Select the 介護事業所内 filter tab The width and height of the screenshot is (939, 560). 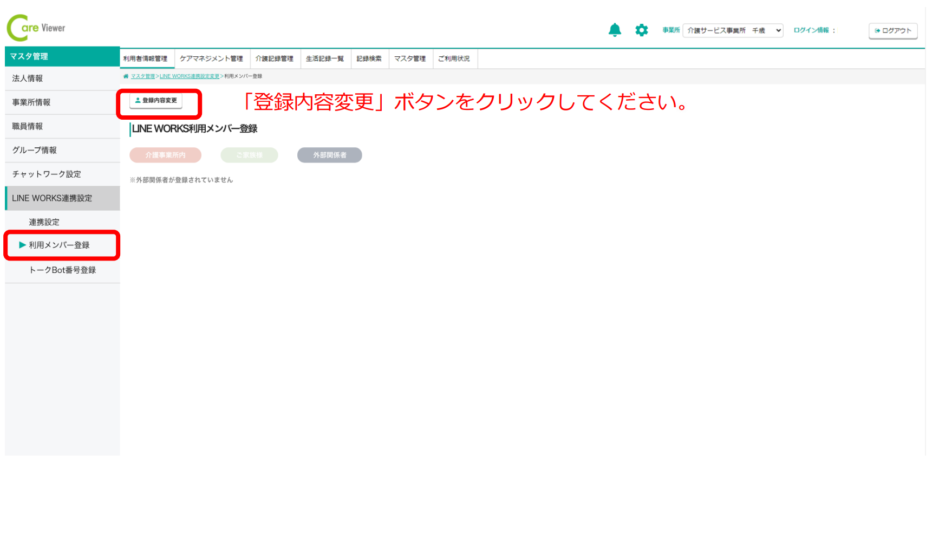pos(165,155)
